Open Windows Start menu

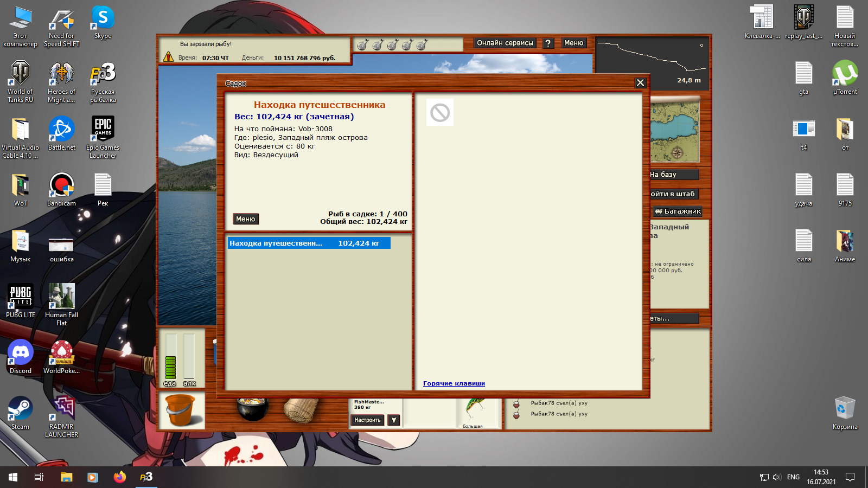click(13, 477)
